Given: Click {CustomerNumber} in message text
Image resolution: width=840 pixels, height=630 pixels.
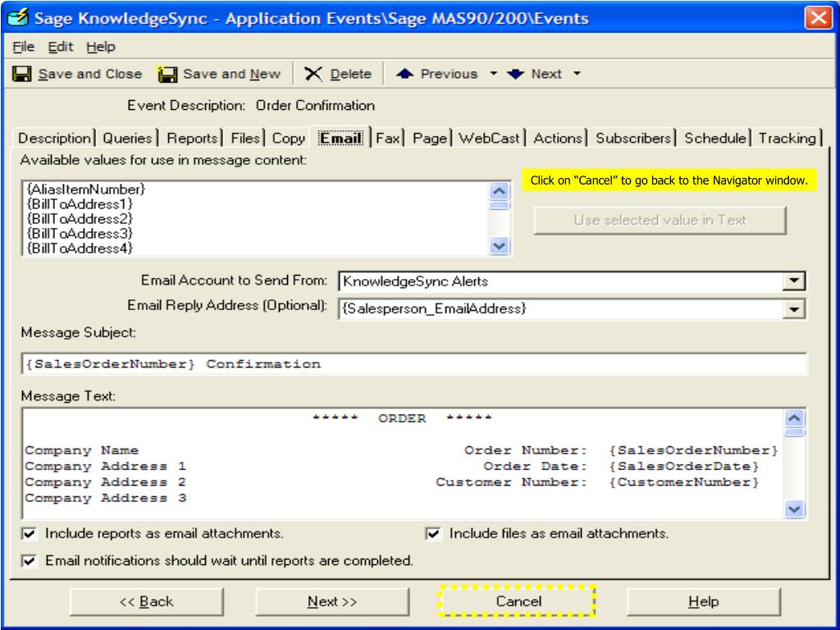Looking at the screenshot, I should pyautogui.click(x=684, y=482).
